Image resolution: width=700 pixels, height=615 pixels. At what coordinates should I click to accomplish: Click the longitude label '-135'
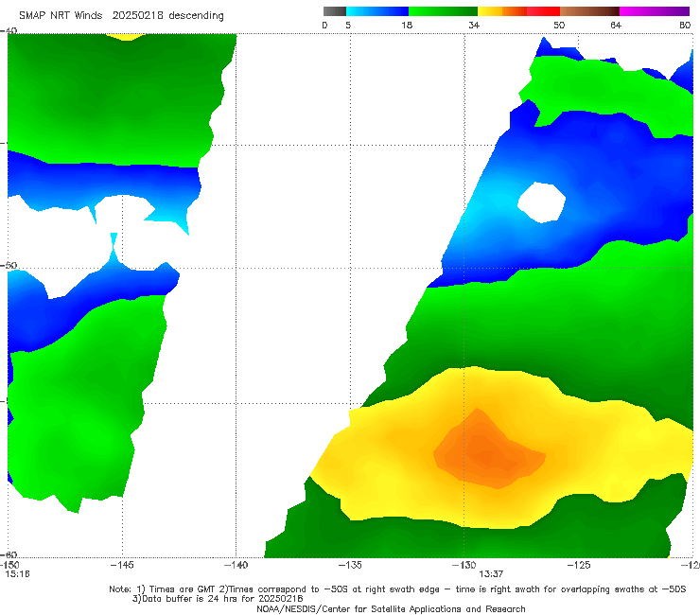350,566
